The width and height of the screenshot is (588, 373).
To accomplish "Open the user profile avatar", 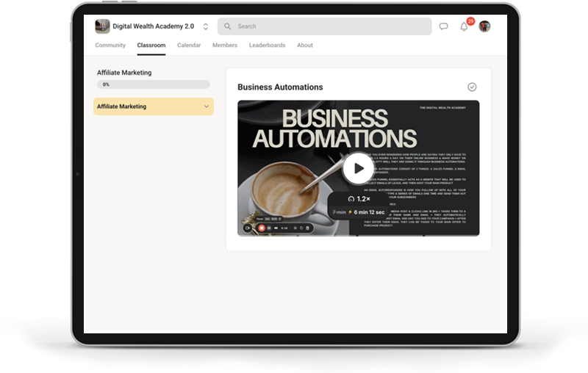I will click(x=484, y=26).
